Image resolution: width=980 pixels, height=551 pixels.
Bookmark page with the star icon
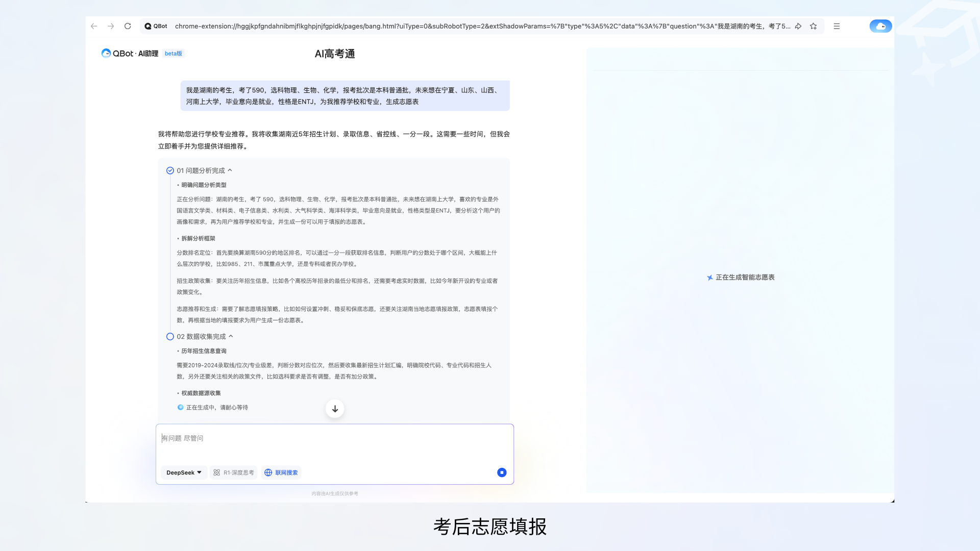pyautogui.click(x=814, y=26)
